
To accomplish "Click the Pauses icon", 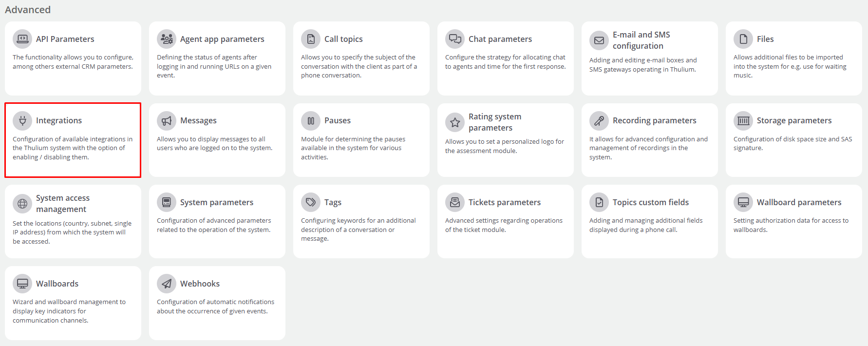I will [x=311, y=121].
